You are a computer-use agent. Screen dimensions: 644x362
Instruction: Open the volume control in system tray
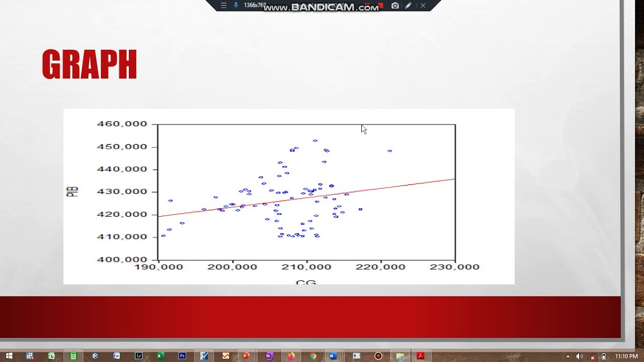(579, 356)
